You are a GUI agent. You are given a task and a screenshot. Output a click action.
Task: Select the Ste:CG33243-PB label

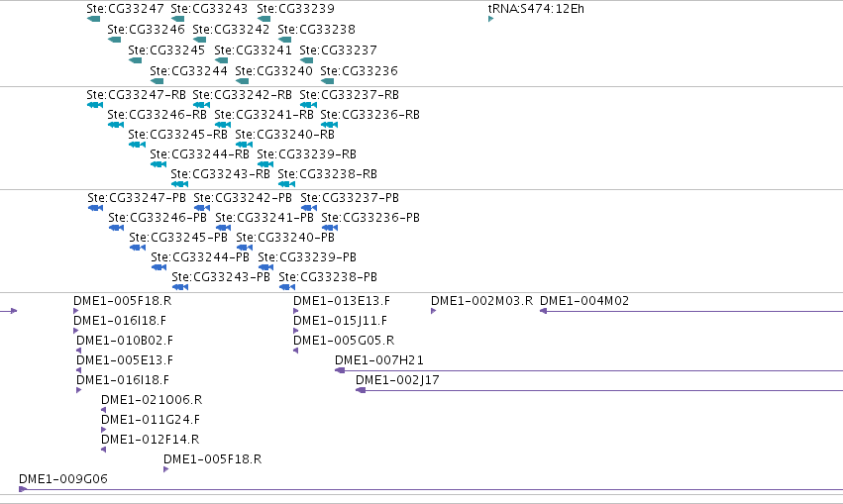pyautogui.click(x=221, y=277)
